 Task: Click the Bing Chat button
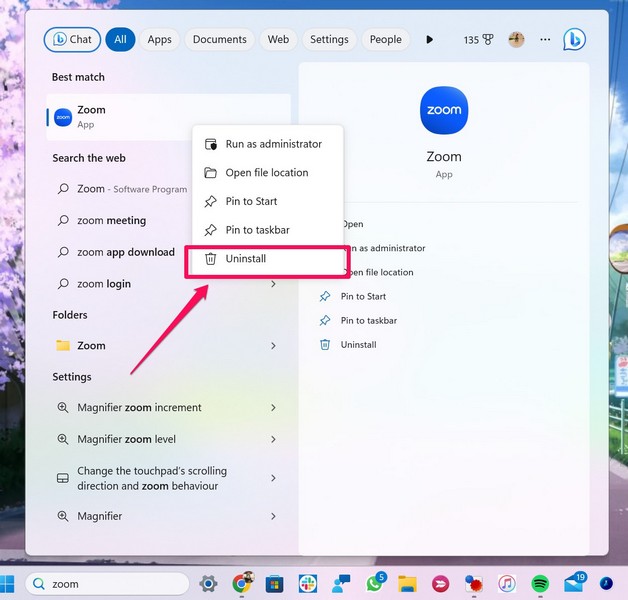coord(70,40)
